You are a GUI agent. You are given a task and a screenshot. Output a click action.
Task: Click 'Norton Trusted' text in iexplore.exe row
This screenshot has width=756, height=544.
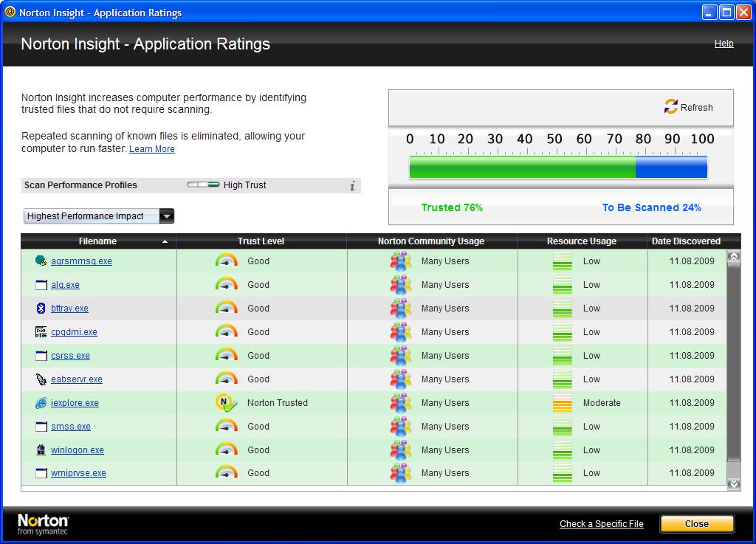pyautogui.click(x=278, y=403)
